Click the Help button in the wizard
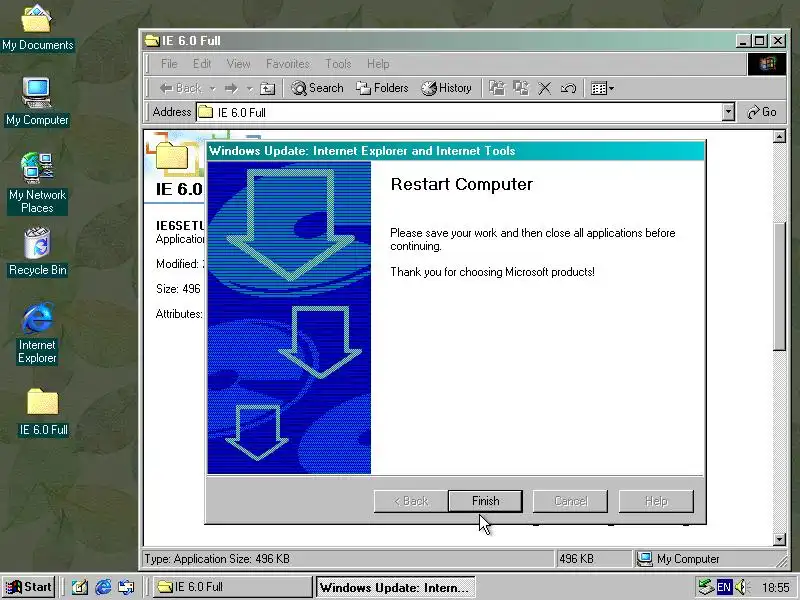Image resolution: width=800 pixels, height=600 pixels. point(656,501)
